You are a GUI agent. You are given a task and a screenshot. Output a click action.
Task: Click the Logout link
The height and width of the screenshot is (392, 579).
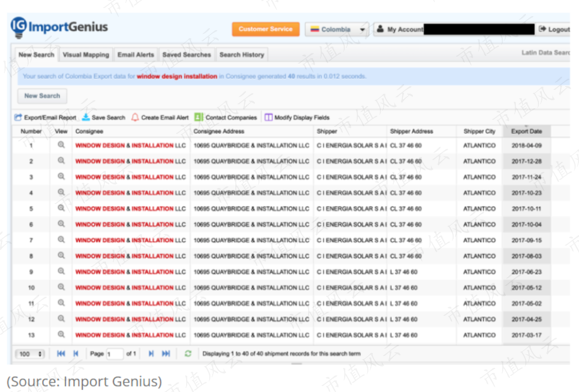click(554, 29)
